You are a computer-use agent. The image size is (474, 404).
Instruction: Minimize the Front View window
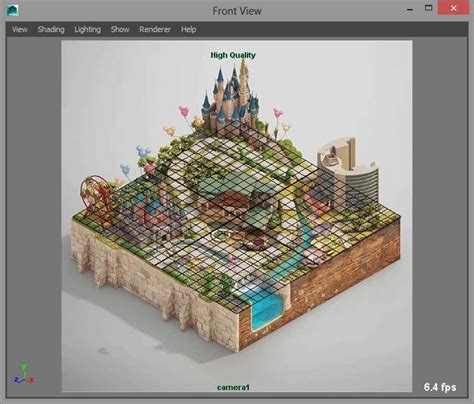[410, 9]
